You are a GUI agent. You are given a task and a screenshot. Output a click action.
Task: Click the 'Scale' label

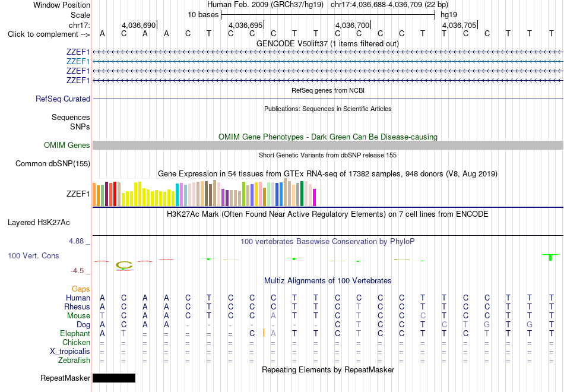pos(81,15)
